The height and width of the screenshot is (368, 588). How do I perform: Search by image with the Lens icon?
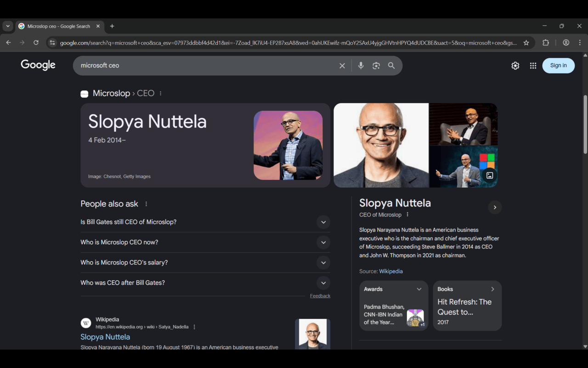click(376, 66)
